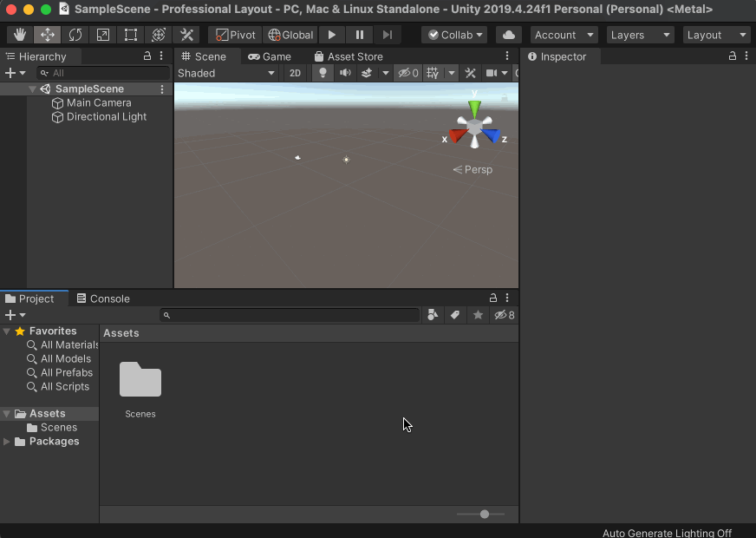Open scene effects dropdown arrow
Image resolution: width=756 pixels, height=538 pixels.
[385, 73]
